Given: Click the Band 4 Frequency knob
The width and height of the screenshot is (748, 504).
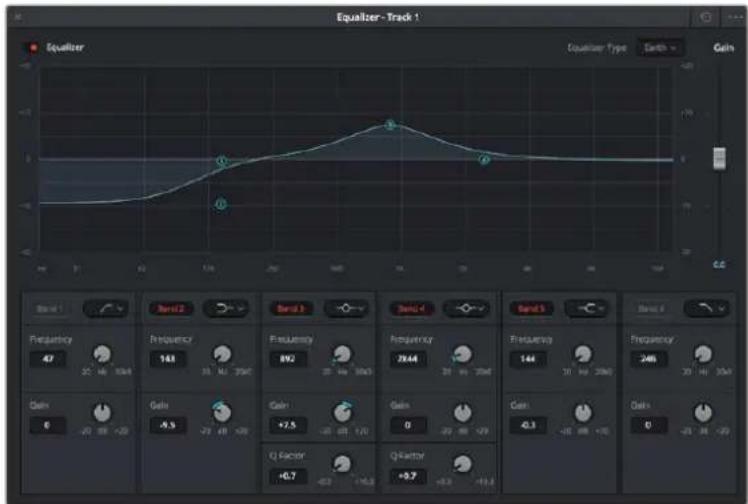Looking at the screenshot, I should pyautogui.click(x=462, y=354).
